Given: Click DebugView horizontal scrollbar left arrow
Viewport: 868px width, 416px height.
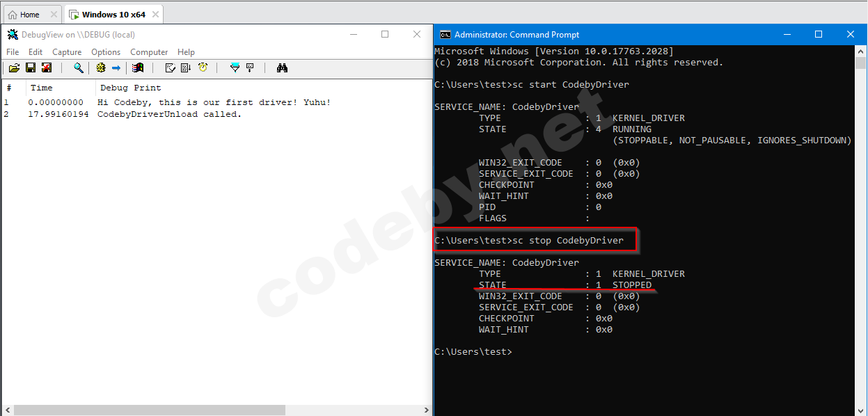Looking at the screenshot, I should (x=7, y=410).
